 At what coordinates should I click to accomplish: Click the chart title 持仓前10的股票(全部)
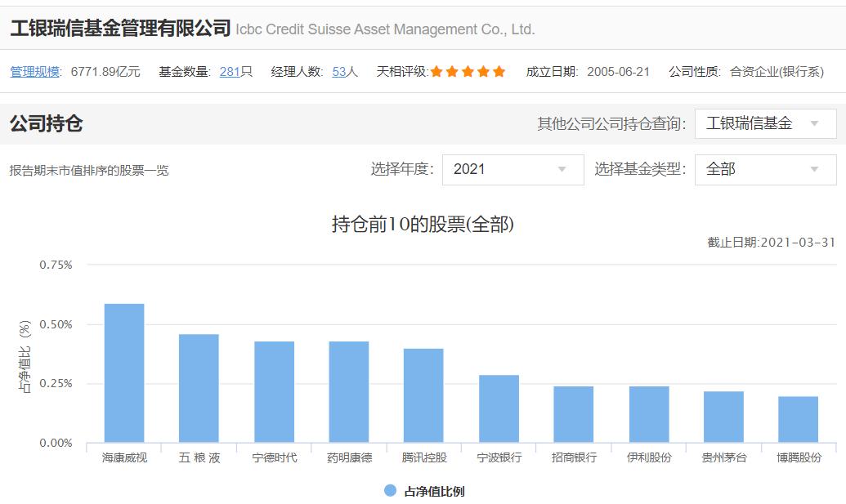tap(423, 224)
